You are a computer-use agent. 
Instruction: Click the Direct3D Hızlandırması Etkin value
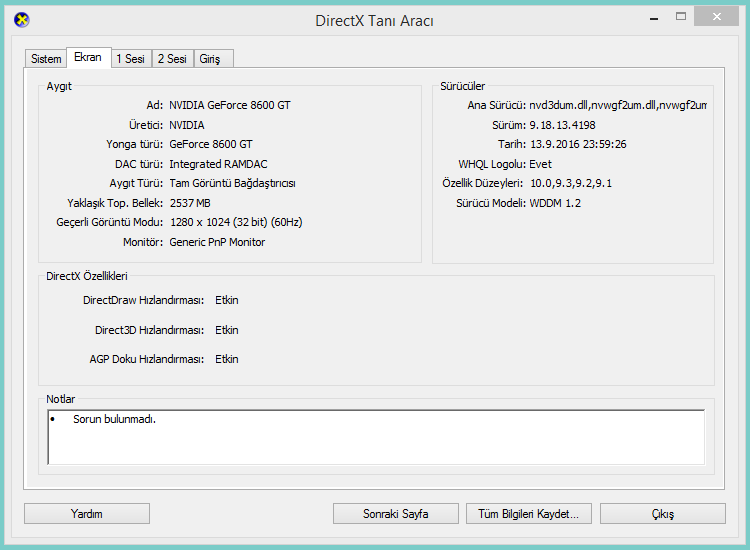pyautogui.click(x=227, y=330)
